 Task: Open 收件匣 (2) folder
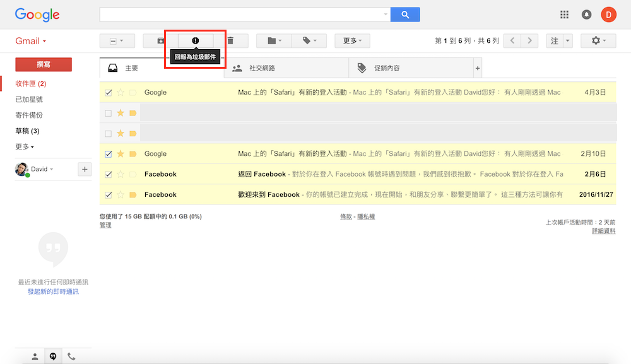click(30, 84)
